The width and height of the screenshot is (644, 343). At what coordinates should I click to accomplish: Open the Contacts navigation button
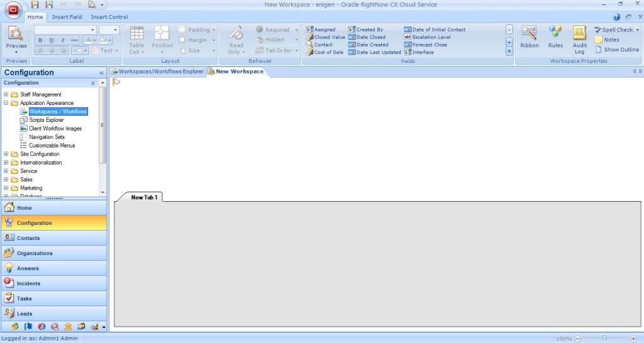[28, 238]
